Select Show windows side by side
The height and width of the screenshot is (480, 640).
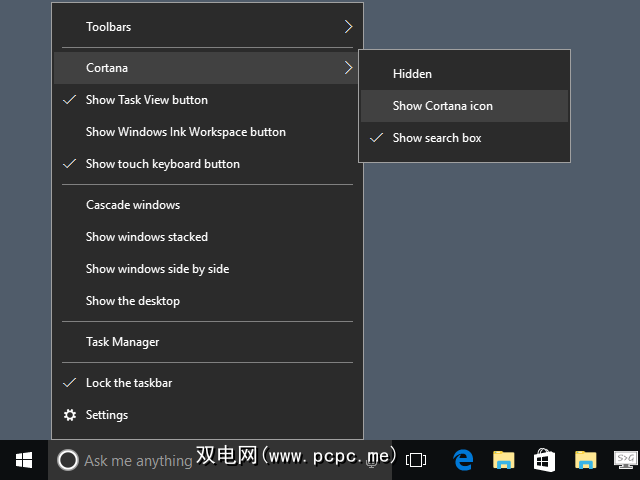tap(157, 269)
